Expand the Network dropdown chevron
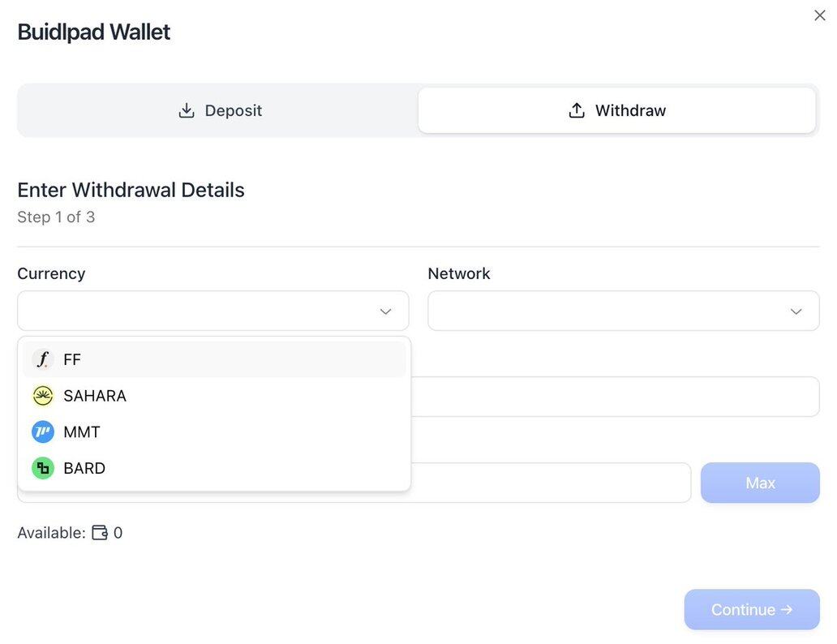837x644 pixels. pyautogui.click(x=796, y=311)
